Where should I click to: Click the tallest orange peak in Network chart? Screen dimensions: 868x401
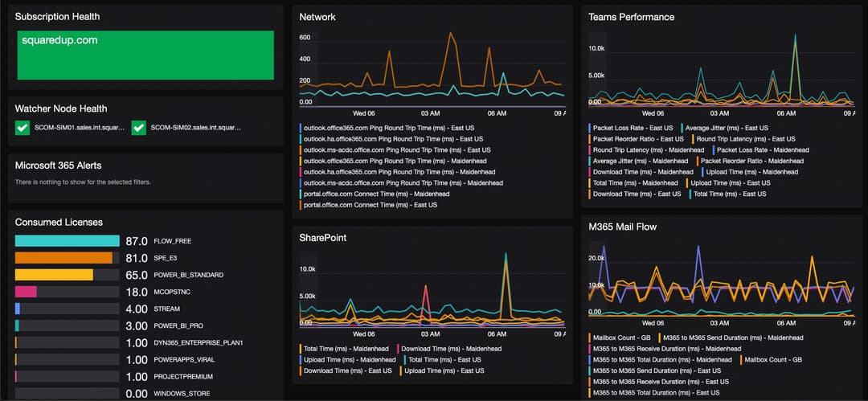(x=450, y=33)
